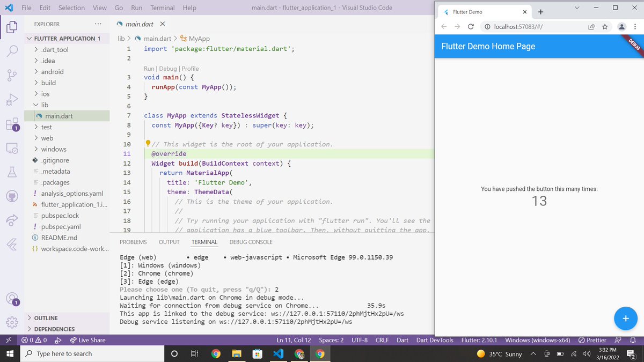Screen dimensions: 644x362
Task: Click Dart DevTools in status bar
Action: point(435,340)
